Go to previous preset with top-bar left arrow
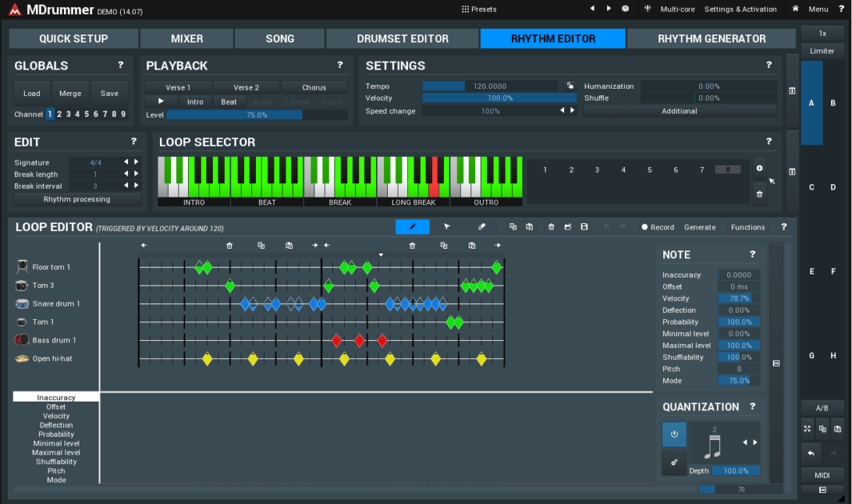This screenshot has height=504, width=852. tap(592, 9)
